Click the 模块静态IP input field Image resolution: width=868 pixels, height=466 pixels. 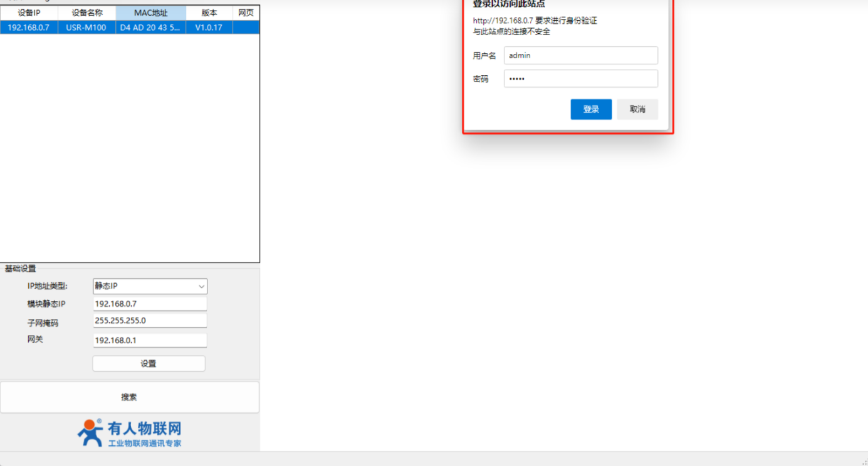pyautogui.click(x=150, y=304)
